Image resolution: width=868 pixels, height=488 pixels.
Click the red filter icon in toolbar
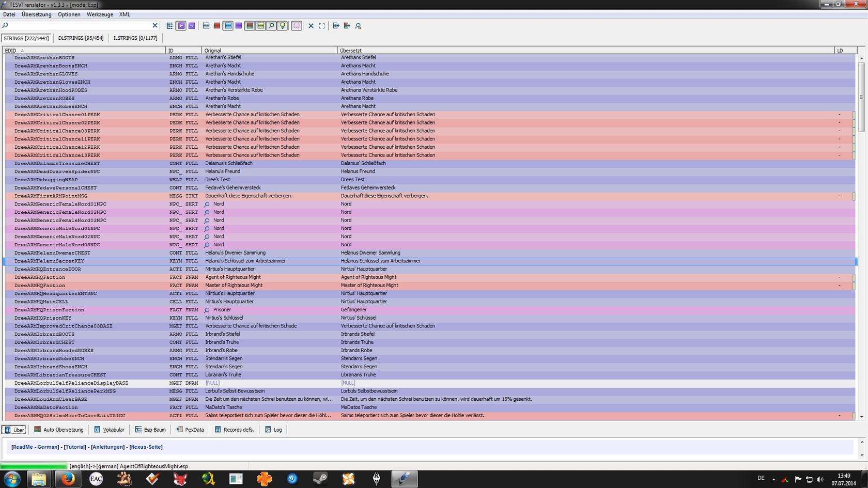pos(217,26)
